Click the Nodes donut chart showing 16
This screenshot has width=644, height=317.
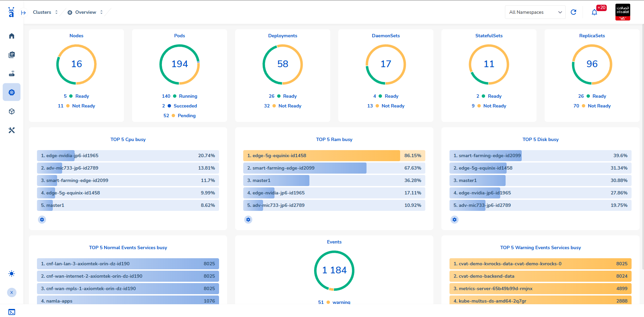(77, 64)
